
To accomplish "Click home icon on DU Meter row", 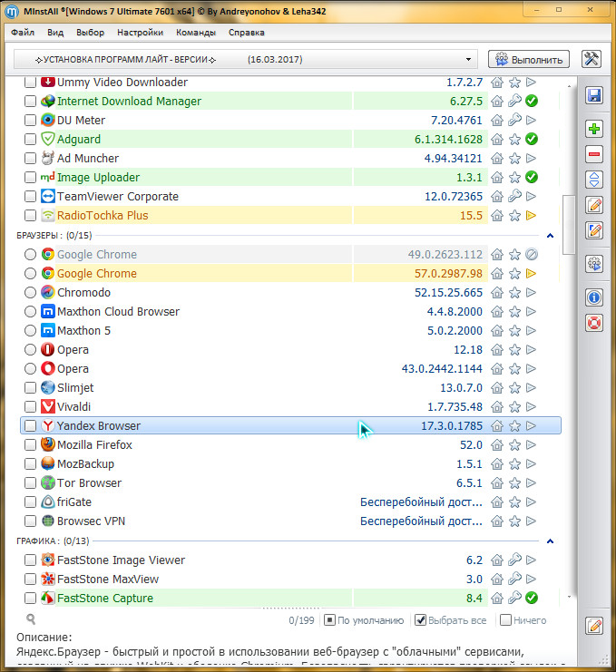I will (497, 120).
